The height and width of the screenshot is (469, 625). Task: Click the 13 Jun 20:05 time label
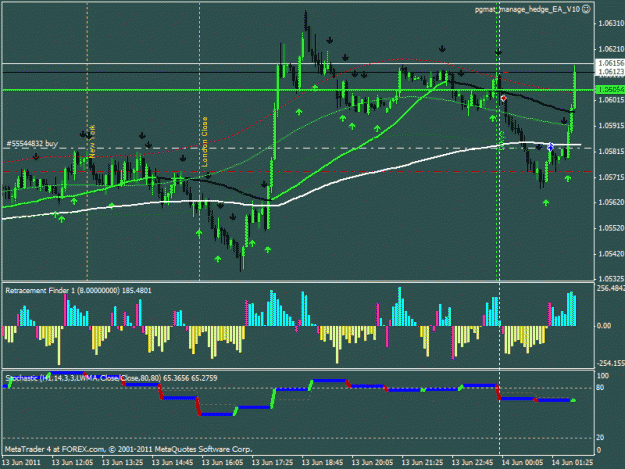(x=372, y=462)
